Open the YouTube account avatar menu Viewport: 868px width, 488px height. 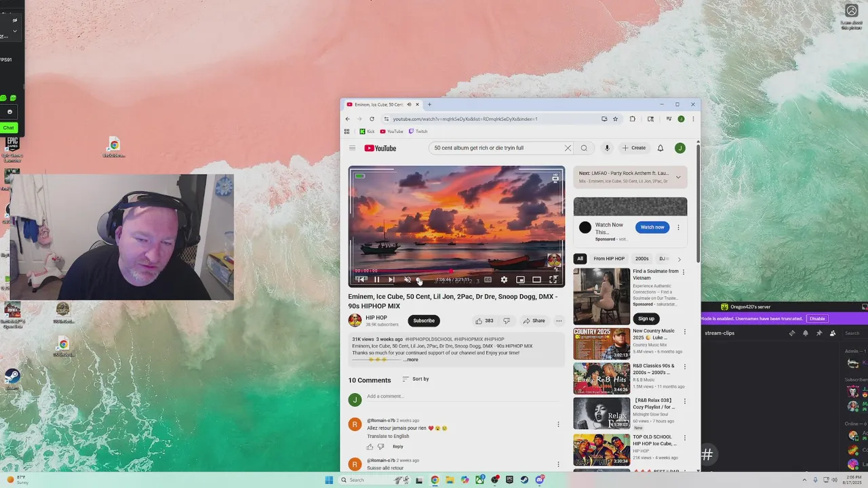point(679,148)
